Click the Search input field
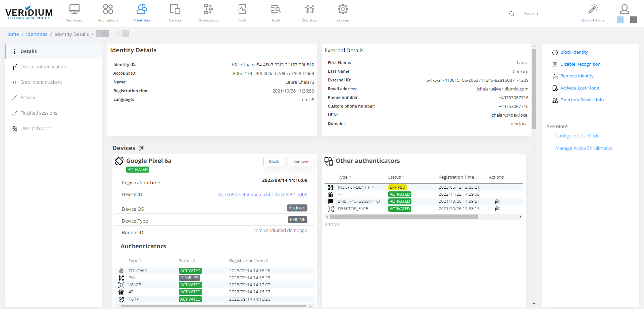Image resolution: width=644 pixels, height=309 pixels. (x=547, y=14)
